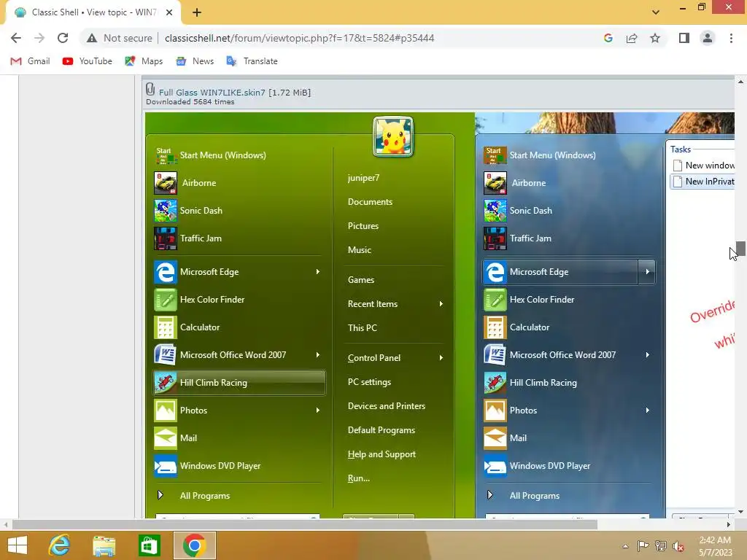This screenshot has width=747, height=560.
Task: Click muted volume icon in system tray
Action: [x=678, y=546]
